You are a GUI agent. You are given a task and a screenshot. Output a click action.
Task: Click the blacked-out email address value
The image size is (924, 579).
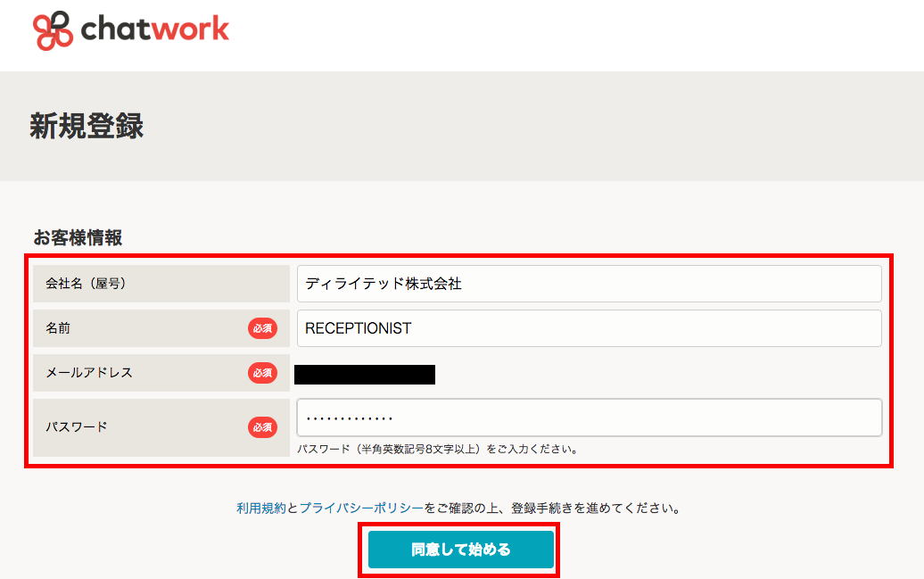[365, 374]
